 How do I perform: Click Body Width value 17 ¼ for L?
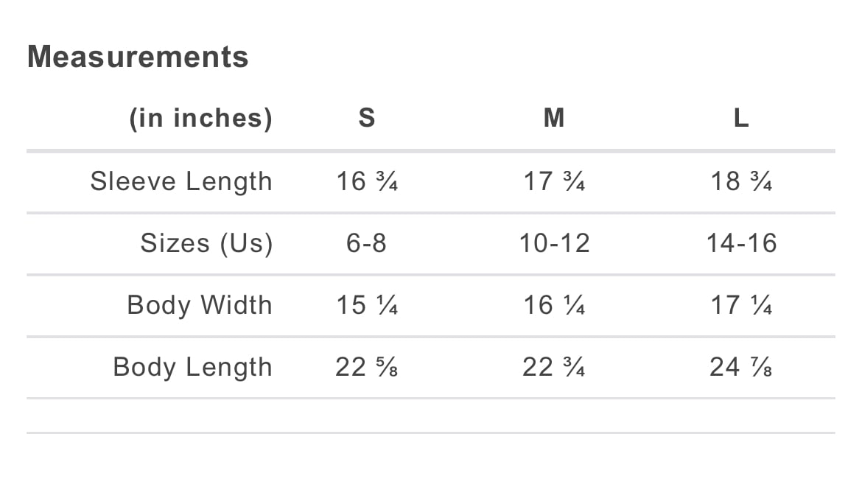[741, 305]
